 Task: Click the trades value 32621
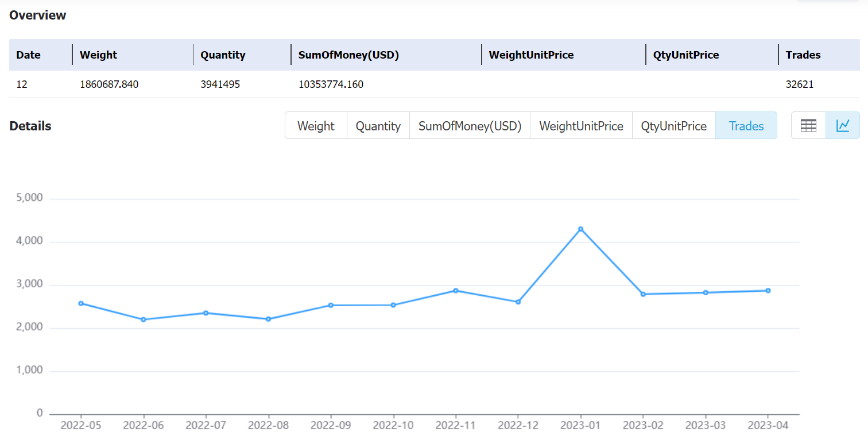(x=800, y=84)
